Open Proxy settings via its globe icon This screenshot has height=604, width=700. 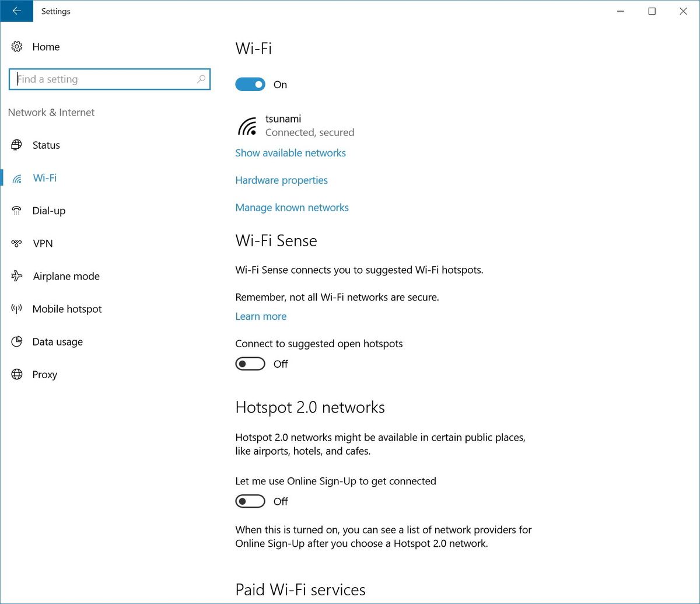[x=17, y=374]
